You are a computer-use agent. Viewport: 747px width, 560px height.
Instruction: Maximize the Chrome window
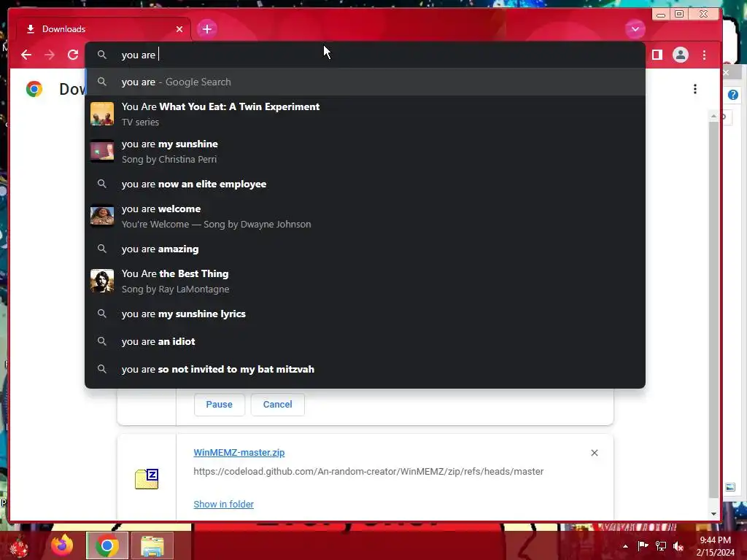click(x=679, y=14)
